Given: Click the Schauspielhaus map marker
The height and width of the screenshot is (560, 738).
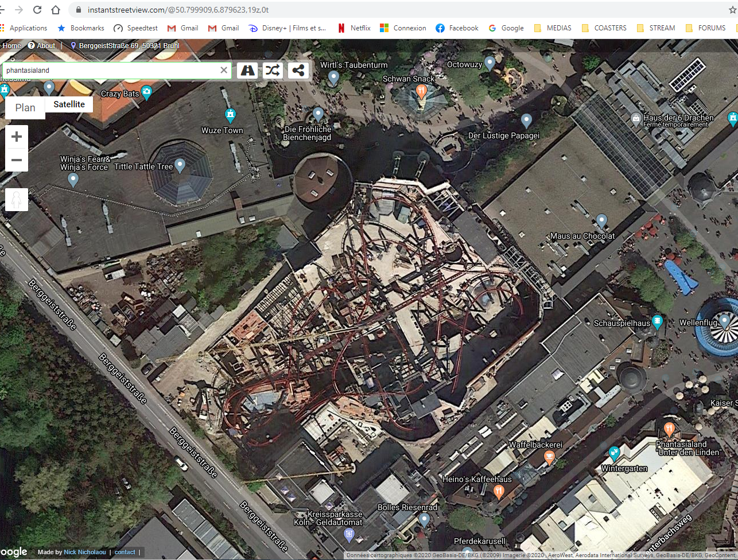Looking at the screenshot, I should pyautogui.click(x=658, y=322).
